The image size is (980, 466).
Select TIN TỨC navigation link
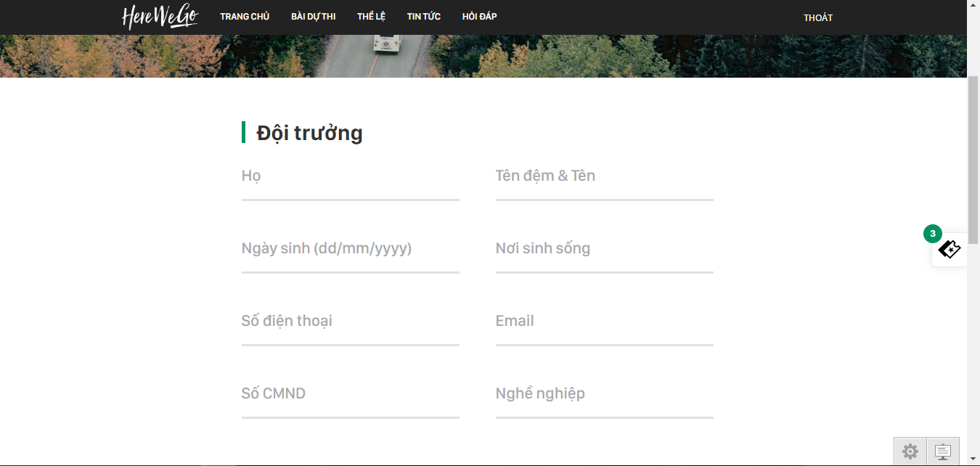point(423,17)
